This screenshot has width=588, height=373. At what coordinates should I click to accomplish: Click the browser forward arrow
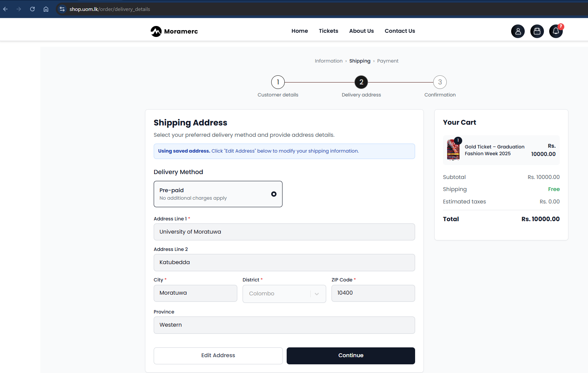[19, 9]
